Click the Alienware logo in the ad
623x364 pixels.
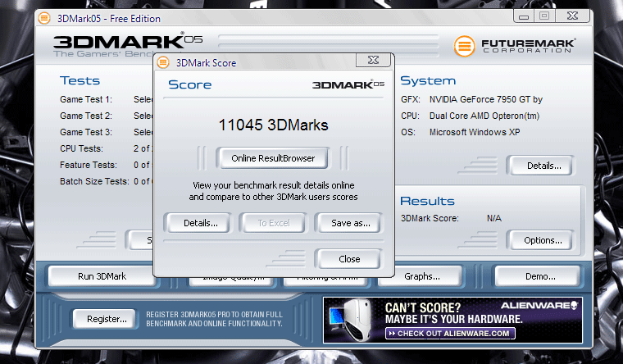539,305
